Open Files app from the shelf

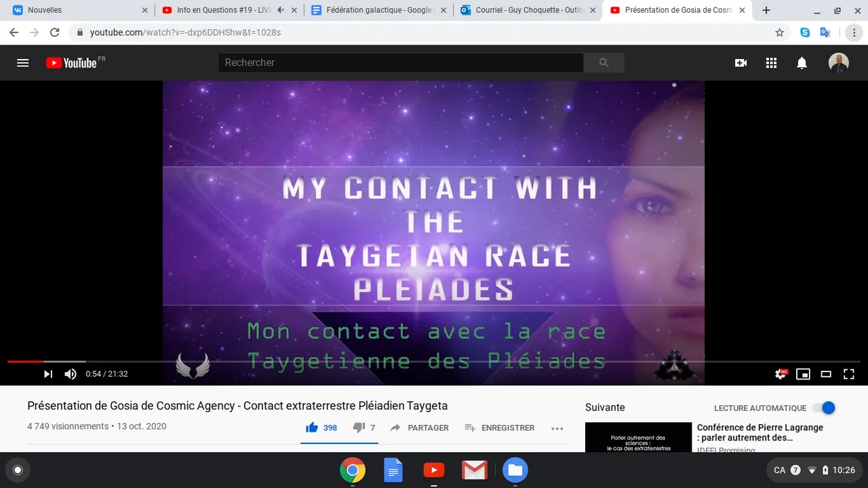[515, 470]
